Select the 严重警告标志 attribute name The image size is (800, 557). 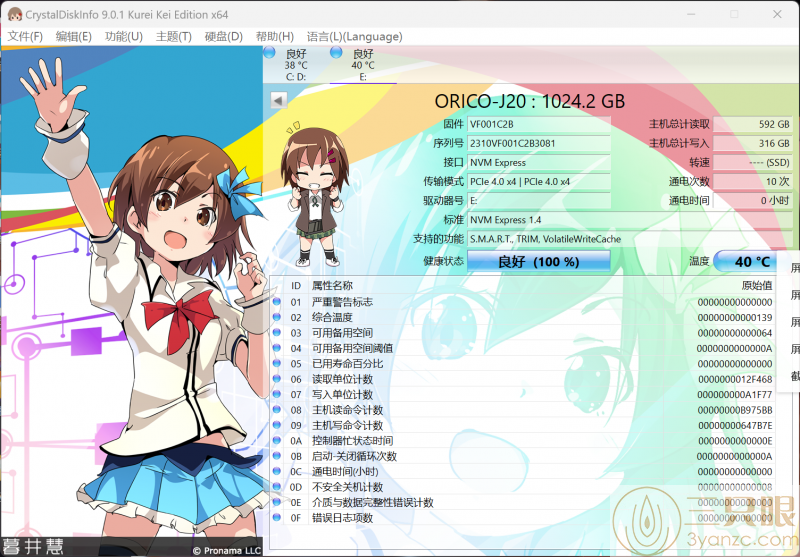pos(342,302)
